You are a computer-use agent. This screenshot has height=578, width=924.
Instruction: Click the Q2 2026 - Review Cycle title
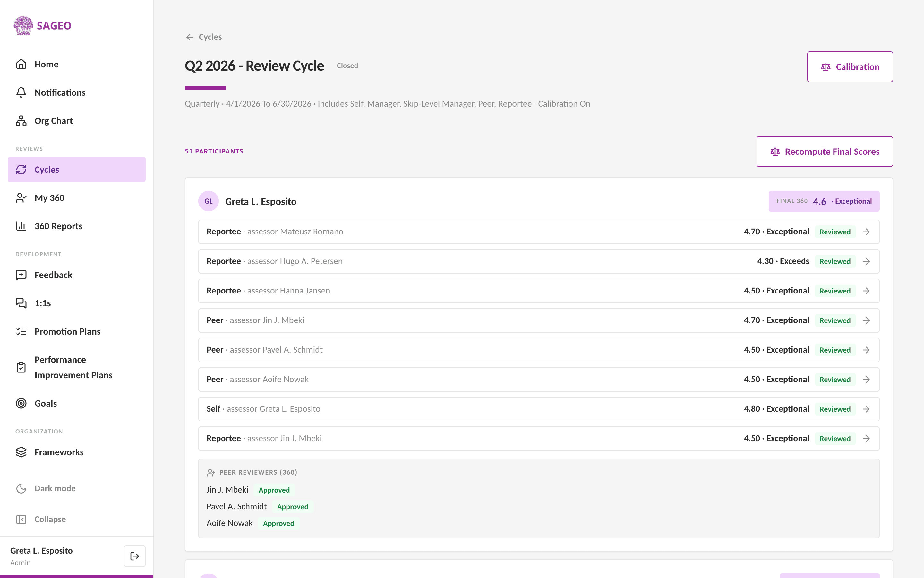coord(254,66)
